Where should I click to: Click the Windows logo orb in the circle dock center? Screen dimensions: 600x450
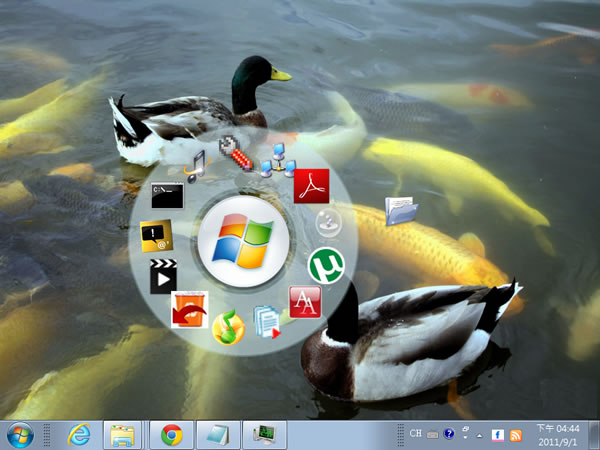coord(243,243)
